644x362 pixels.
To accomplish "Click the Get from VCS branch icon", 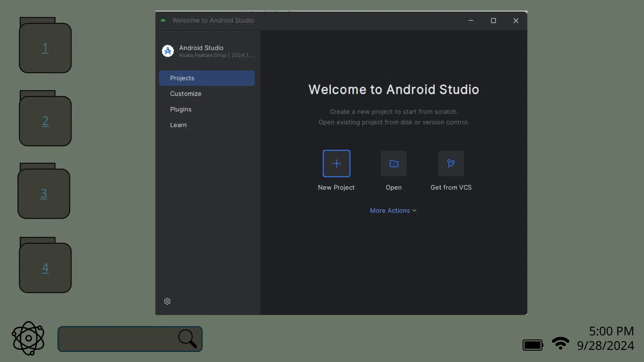I will [451, 163].
